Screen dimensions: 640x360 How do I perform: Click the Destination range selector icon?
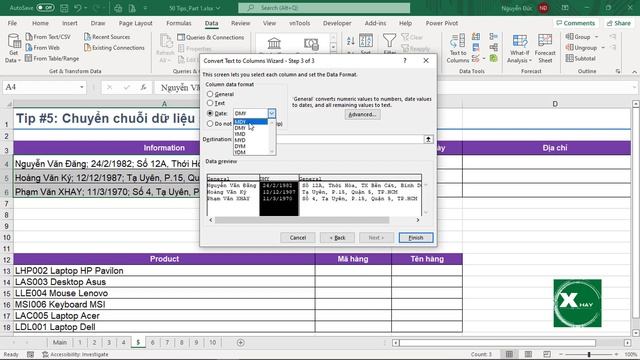(x=428, y=139)
